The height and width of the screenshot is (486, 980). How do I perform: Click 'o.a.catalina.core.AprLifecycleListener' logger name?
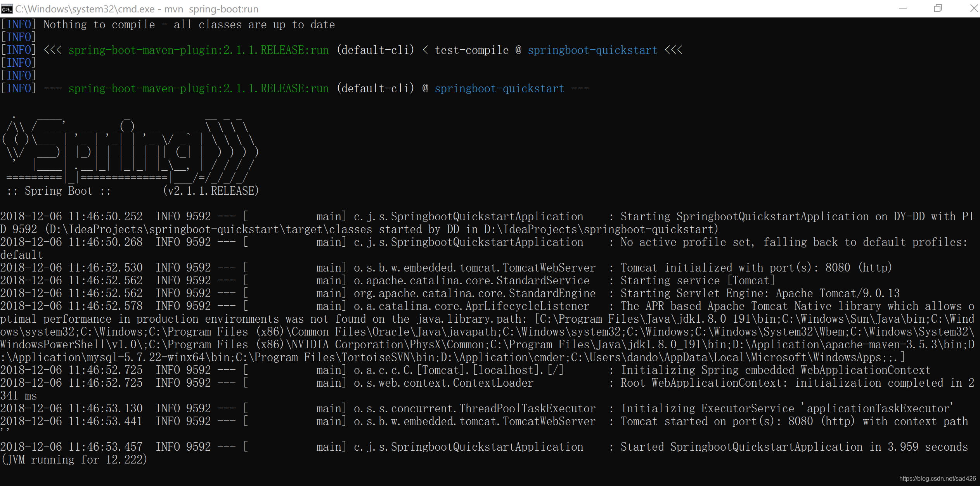tap(471, 306)
